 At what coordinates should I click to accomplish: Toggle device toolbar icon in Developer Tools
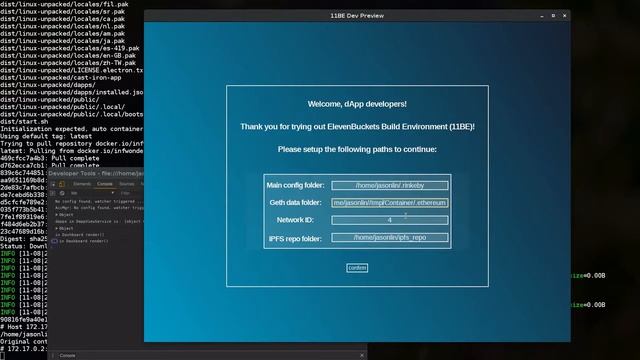62,184
